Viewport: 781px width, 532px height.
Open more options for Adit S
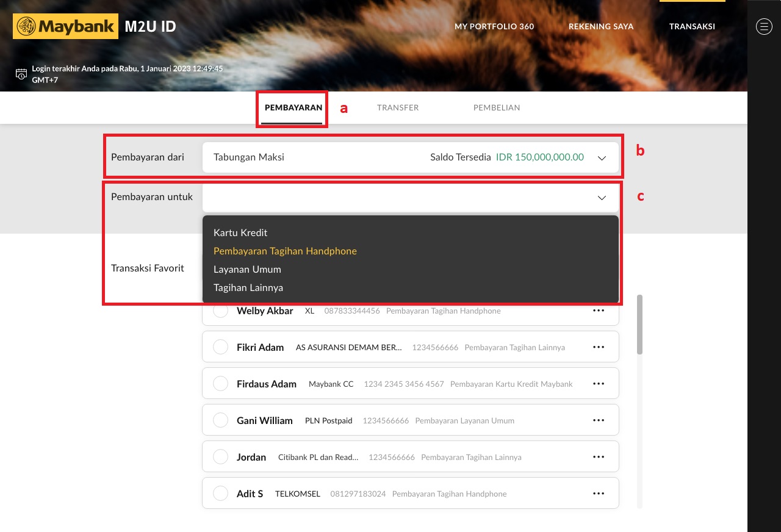pyautogui.click(x=598, y=494)
